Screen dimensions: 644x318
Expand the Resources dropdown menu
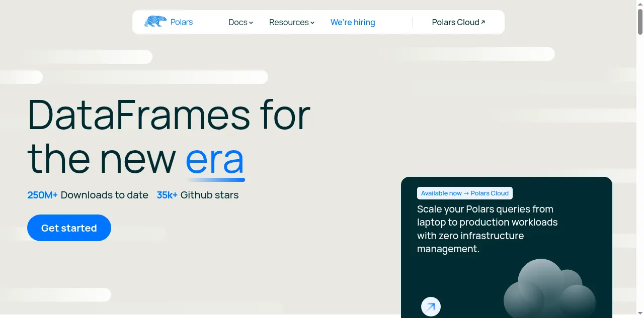292,22
